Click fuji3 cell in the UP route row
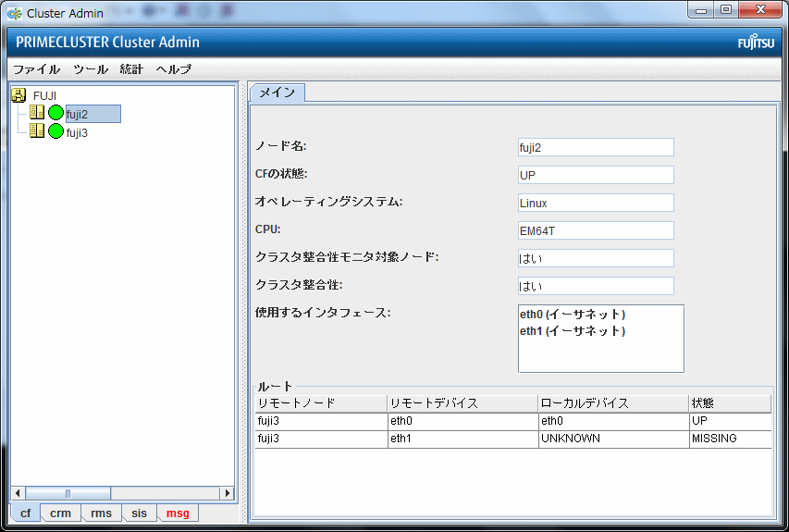Screen dimensions: 789x532 point(321,421)
